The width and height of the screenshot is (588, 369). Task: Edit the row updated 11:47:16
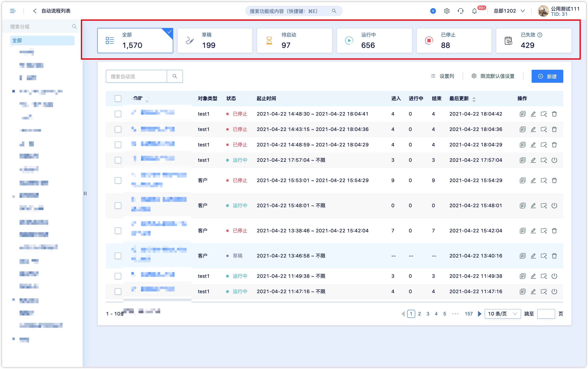pos(533,291)
